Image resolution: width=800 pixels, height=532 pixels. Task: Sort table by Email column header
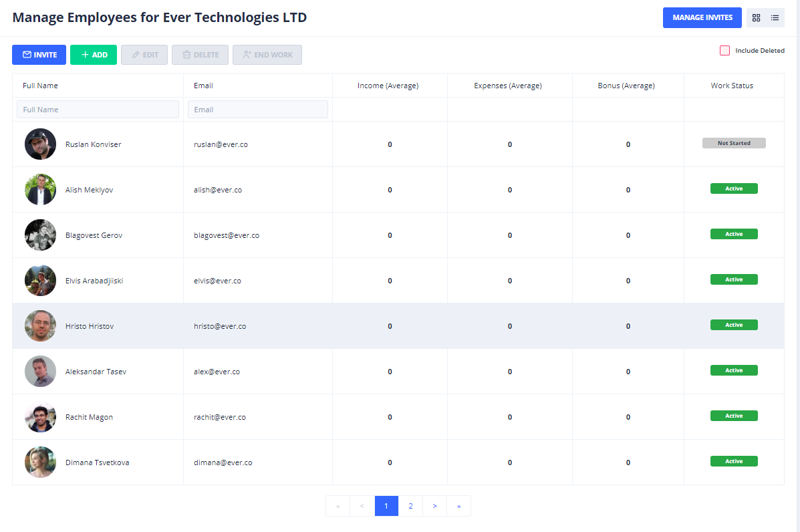point(203,86)
